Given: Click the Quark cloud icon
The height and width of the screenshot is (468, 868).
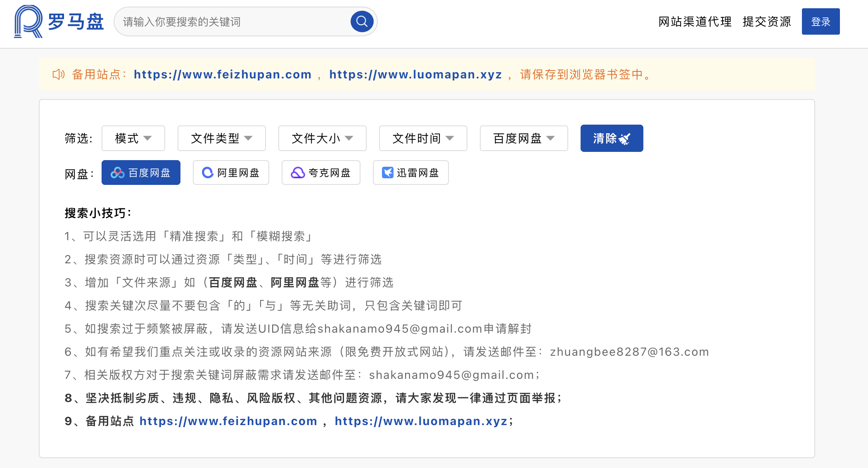Looking at the screenshot, I should tap(298, 173).
